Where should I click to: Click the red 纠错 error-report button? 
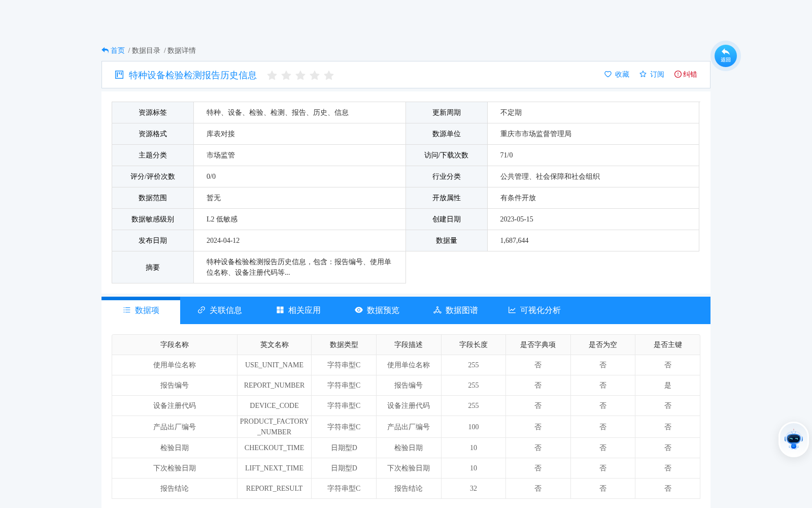pos(686,74)
